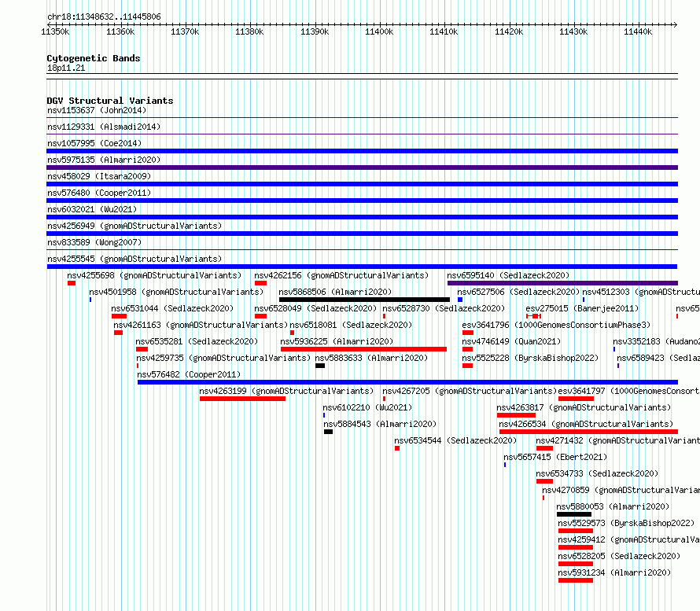
Task: Click the nsv6535281 (Sedlazeck2020) label
Action: [x=197, y=341]
